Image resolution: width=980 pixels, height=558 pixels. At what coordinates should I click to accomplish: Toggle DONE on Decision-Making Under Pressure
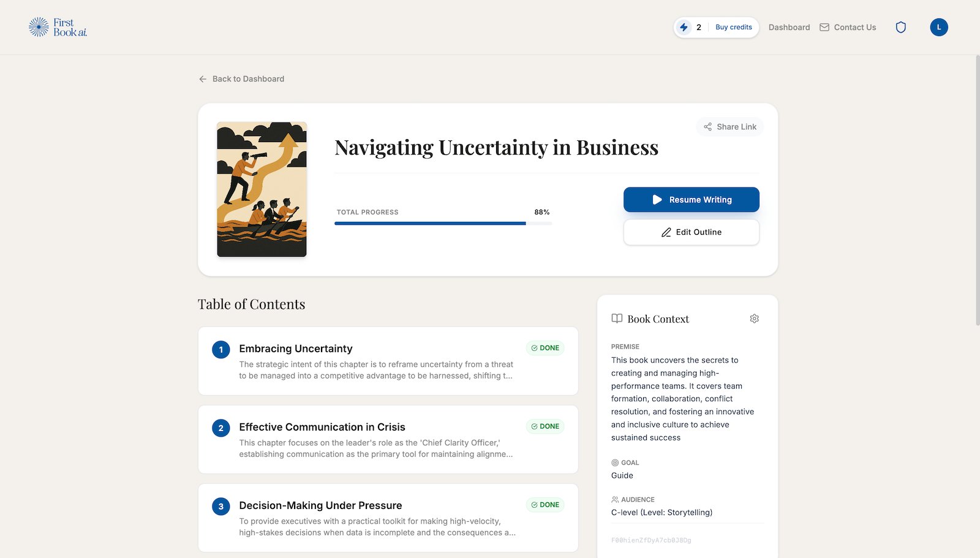(545, 504)
